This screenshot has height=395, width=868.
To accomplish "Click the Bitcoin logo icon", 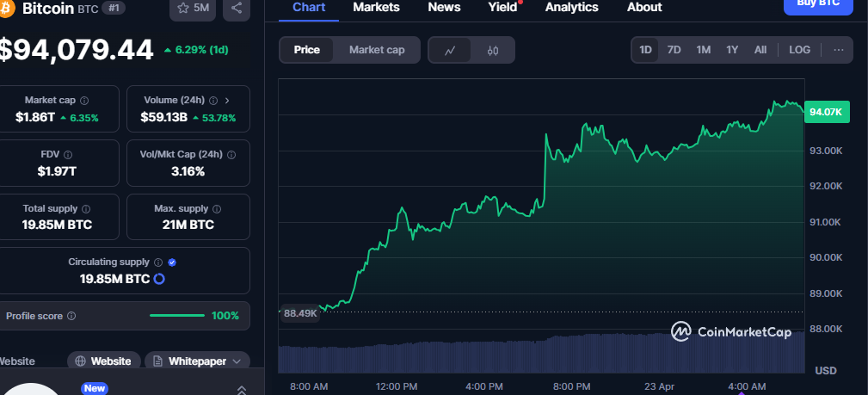I will pos(5,8).
